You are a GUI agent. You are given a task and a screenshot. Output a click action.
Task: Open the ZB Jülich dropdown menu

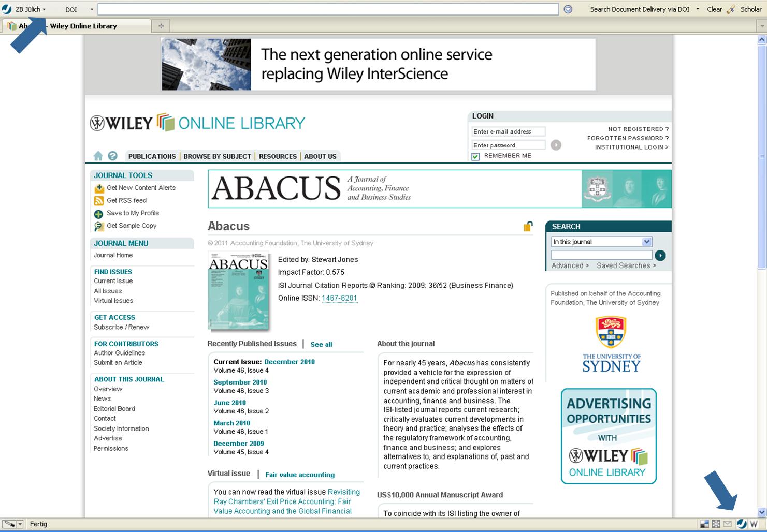(28, 9)
